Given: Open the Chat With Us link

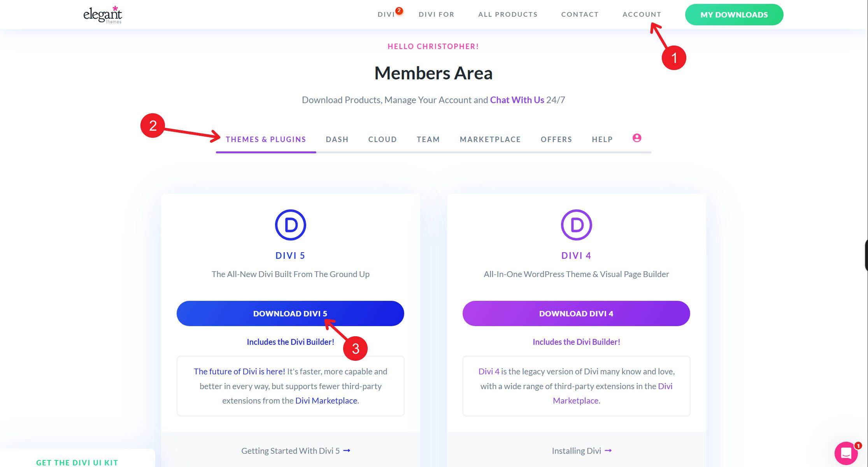Looking at the screenshot, I should (517, 100).
